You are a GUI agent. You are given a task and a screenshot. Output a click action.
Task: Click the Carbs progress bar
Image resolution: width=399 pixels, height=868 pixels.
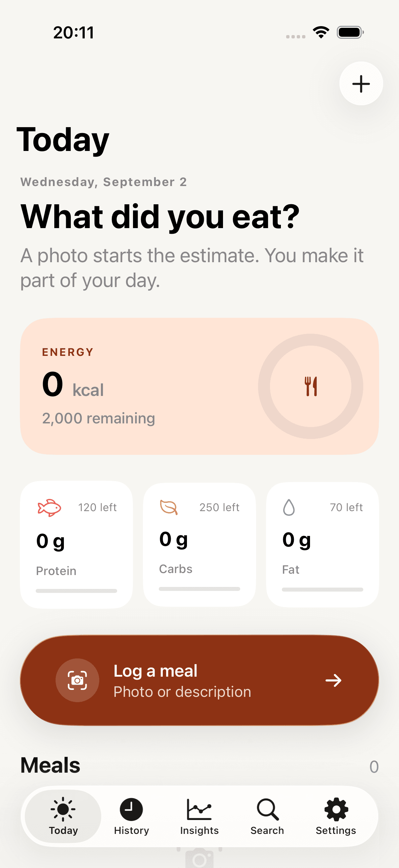tap(199, 589)
